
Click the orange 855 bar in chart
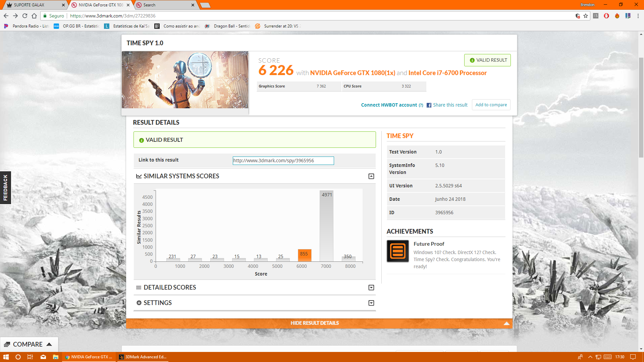pyautogui.click(x=305, y=255)
